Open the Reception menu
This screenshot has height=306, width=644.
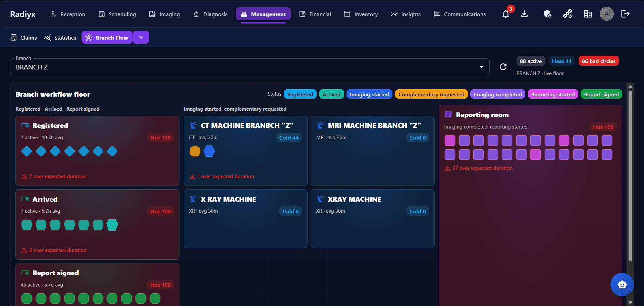point(68,14)
